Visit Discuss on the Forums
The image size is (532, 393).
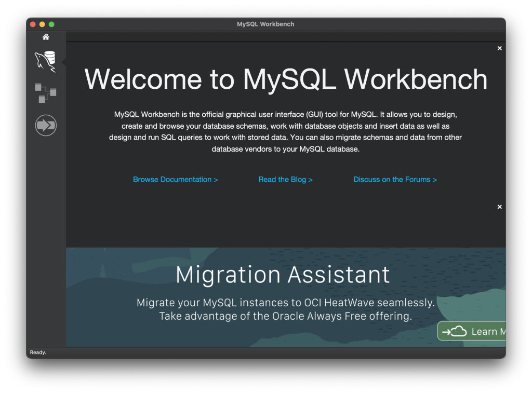tap(395, 179)
